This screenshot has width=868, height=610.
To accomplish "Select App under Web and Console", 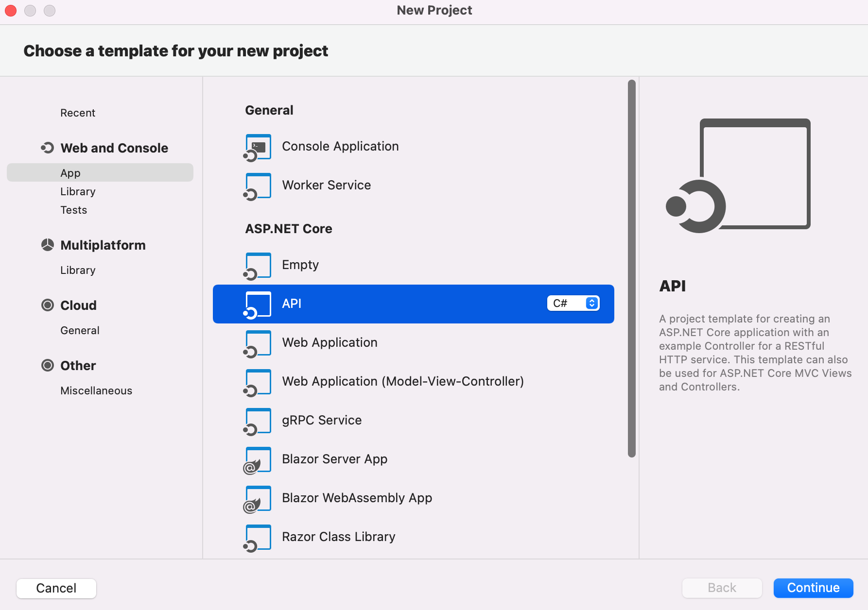I will coord(100,172).
